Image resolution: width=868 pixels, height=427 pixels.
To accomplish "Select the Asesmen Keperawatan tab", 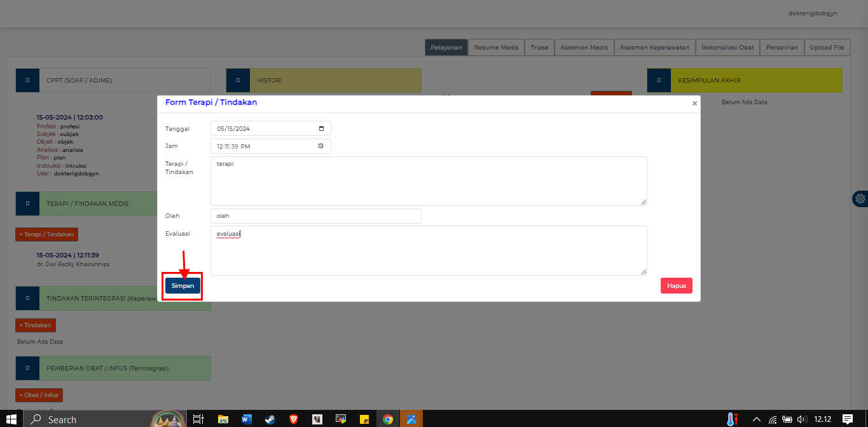I will point(654,48).
